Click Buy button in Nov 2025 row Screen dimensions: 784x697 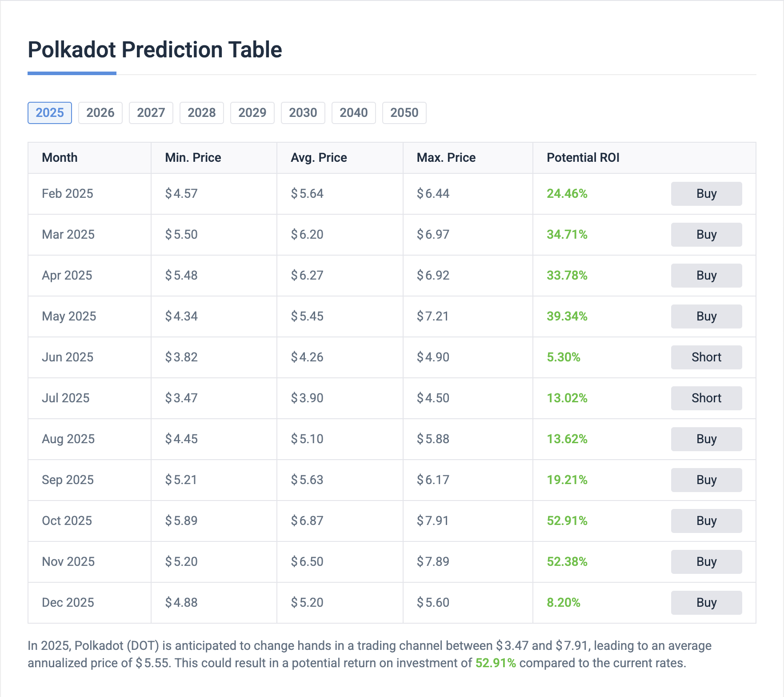pyautogui.click(x=707, y=562)
